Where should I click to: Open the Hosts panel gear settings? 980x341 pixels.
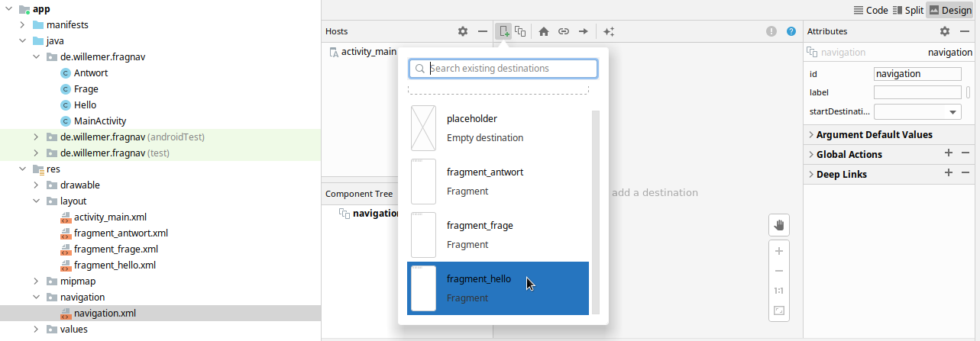click(462, 31)
